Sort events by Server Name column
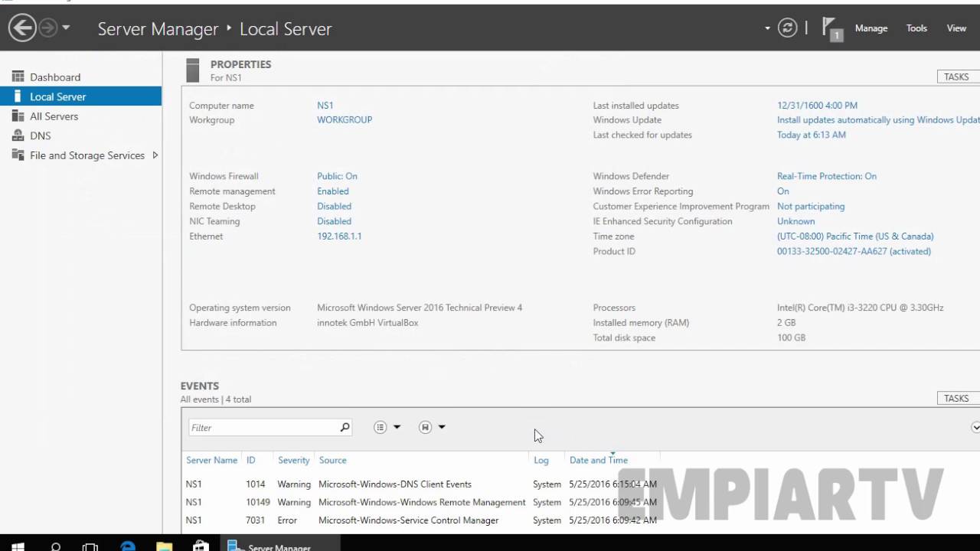This screenshot has height=551, width=980. click(211, 460)
